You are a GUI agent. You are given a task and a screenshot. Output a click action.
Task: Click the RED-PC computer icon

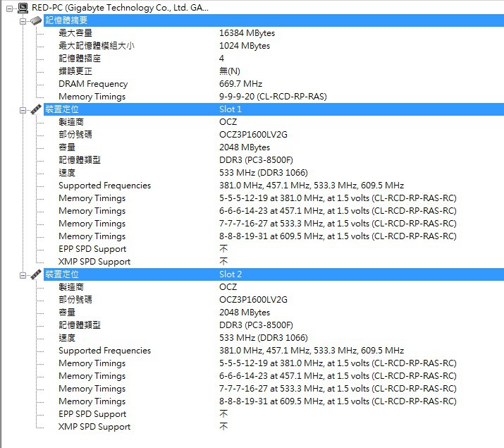pyautogui.click(x=23, y=8)
